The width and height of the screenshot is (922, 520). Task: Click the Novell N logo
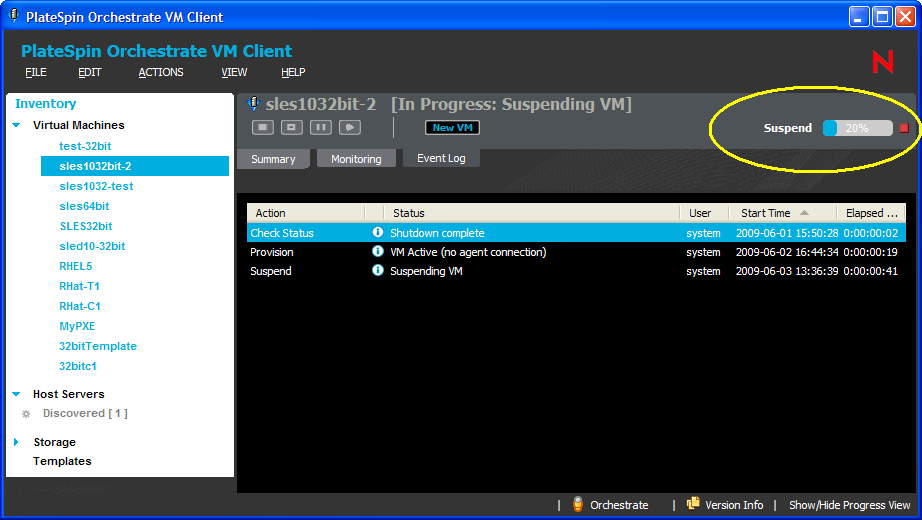click(x=883, y=62)
